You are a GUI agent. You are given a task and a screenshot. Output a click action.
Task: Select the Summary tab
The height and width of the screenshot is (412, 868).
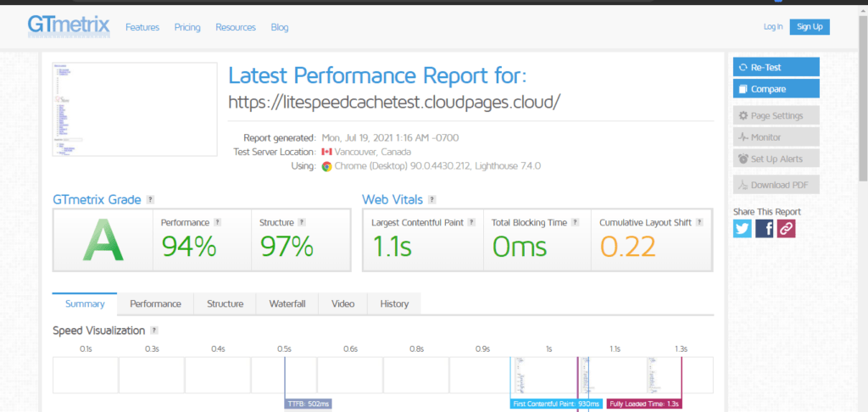click(x=85, y=303)
